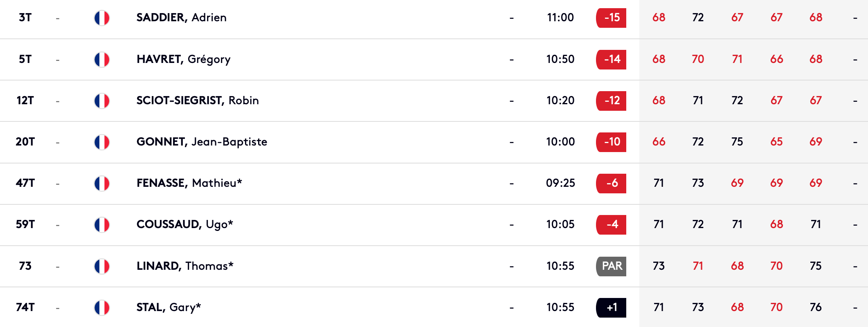This screenshot has height=327, width=868.
Task: Open HAVRET, Grégory player profile
Action: tap(183, 59)
